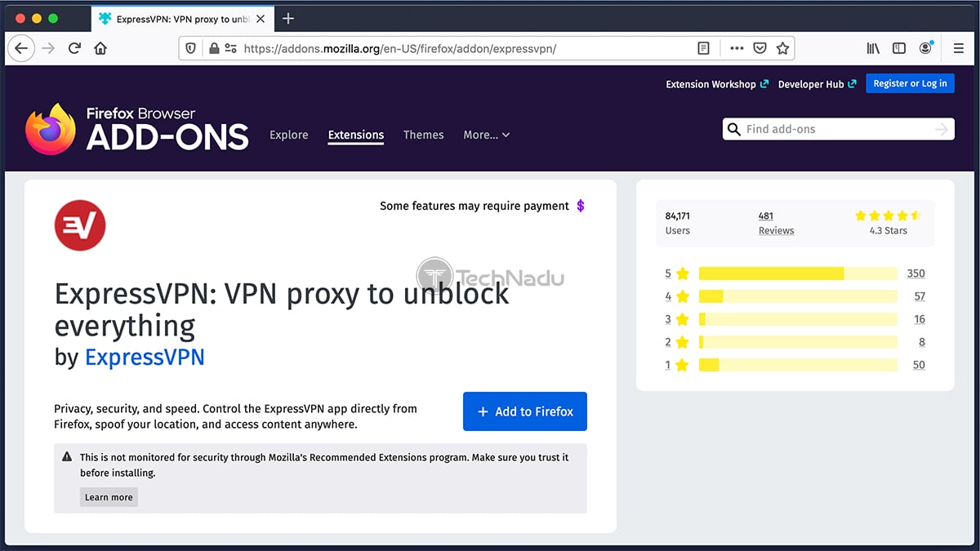Open a new tab with plus button
The height and width of the screenshot is (551, 980).
tap(287, 19)
